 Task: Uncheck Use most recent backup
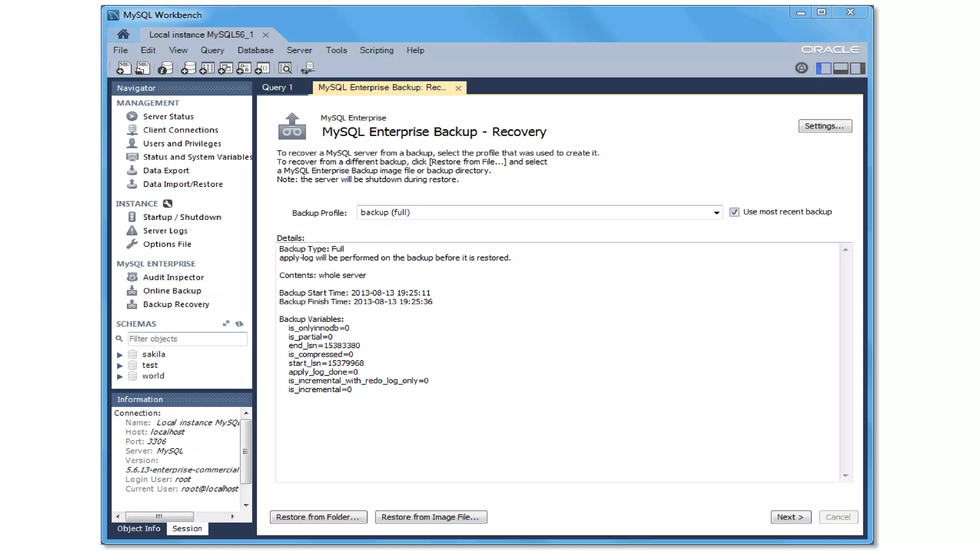[x=734, y=212]
